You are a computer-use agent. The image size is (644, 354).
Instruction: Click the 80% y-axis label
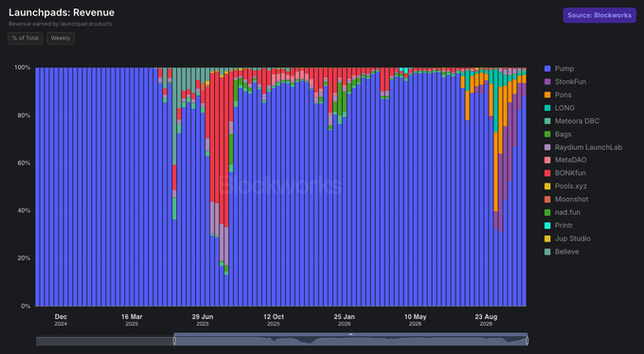(x=25, y=115)
